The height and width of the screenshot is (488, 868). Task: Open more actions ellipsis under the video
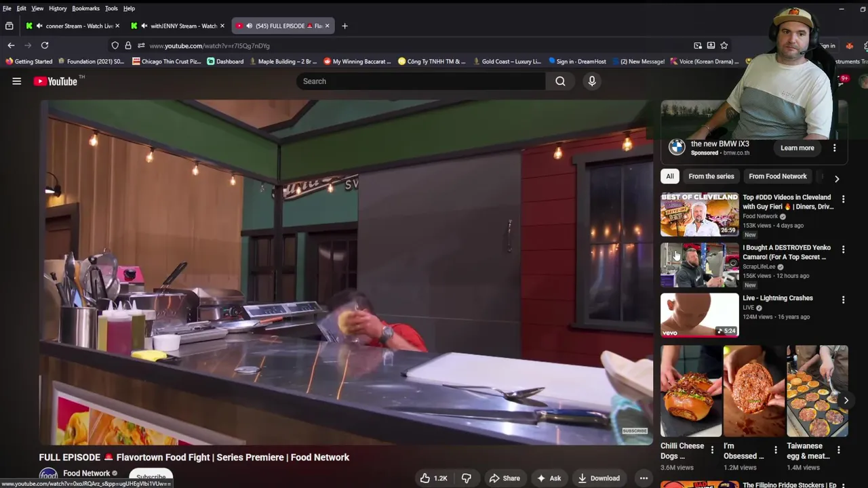pos(644,478)
